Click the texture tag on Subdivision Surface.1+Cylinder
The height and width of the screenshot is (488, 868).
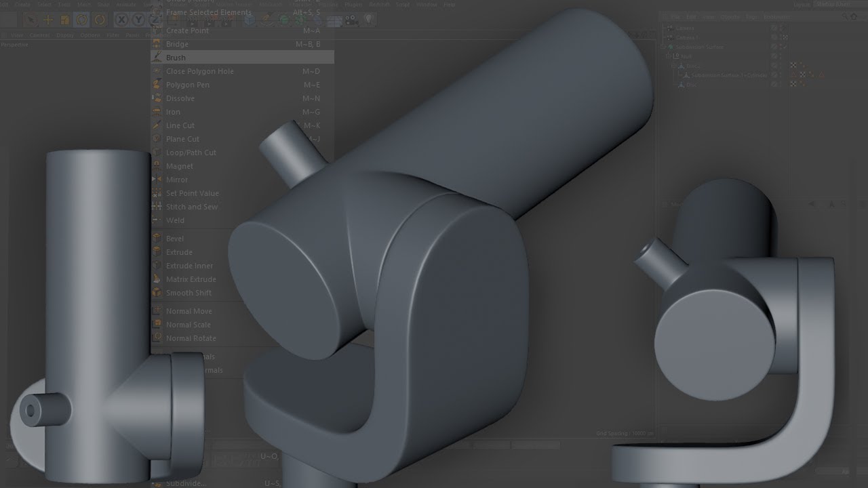[x=803, y=75]
